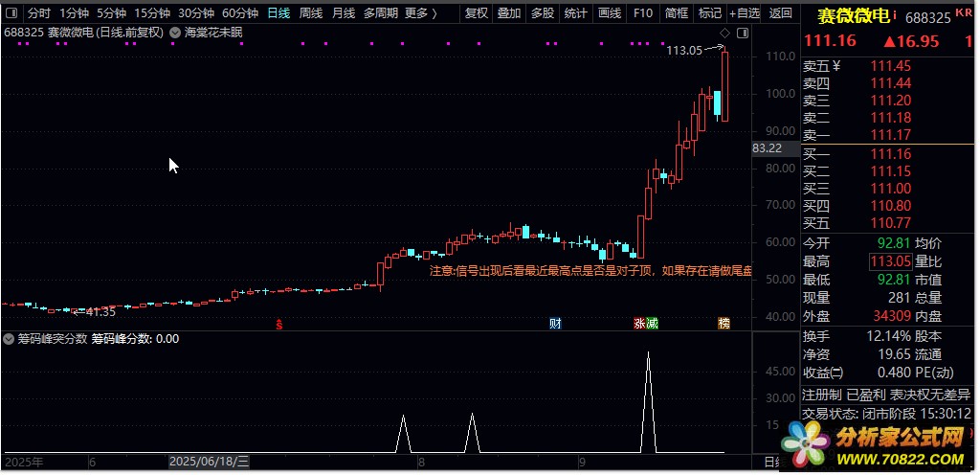The image size is (980, 475).
Task: Switch to 分时 intraday view
Action: point(38,12)
